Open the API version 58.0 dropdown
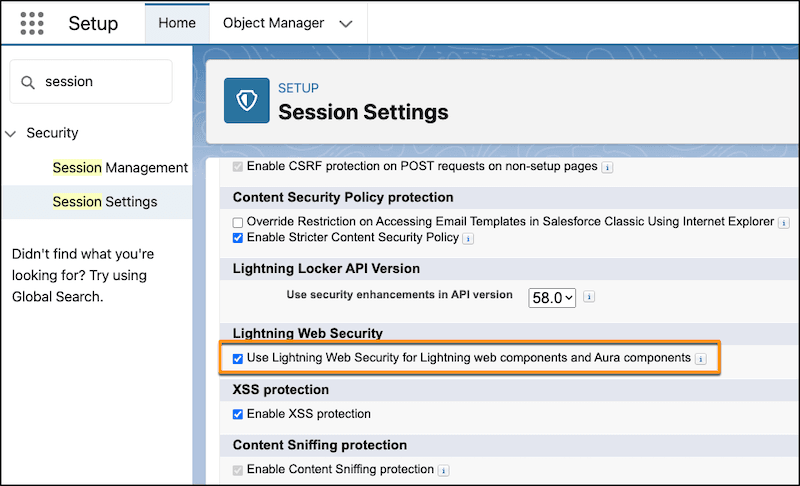 pos(552,297)
